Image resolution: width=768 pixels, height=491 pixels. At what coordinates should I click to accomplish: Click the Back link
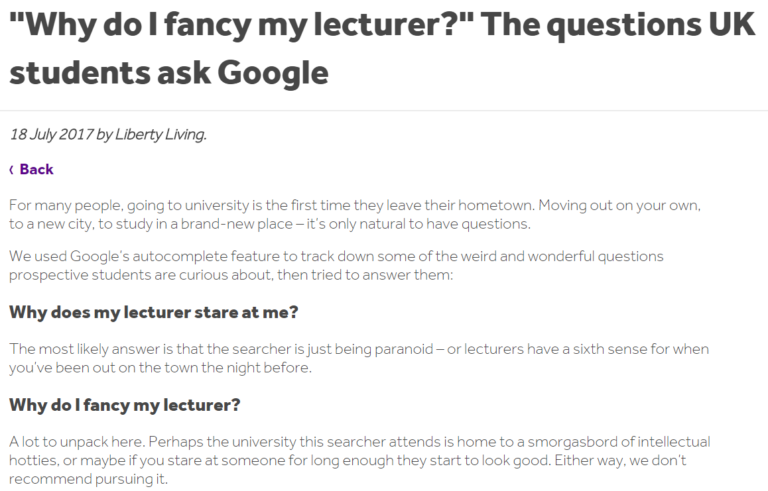pyautogui.click(x=36, y=169)
